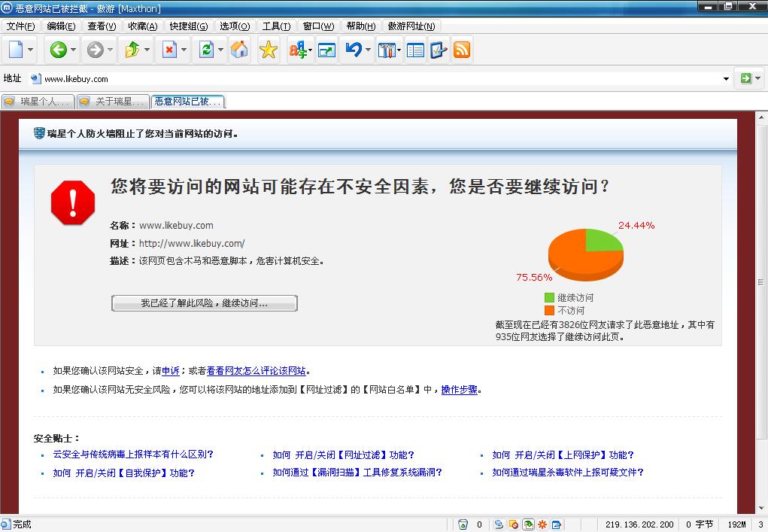768x532 pixels.
Task: Expand the Stop button dropdown arrow
Action: [x=184, y=50]
